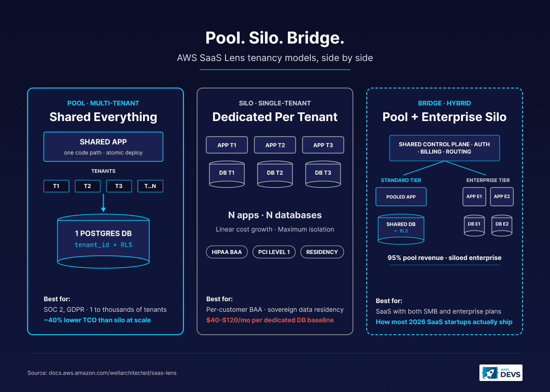
Task: Click the SHARED DB + RLS cylinder
Action: (x=401, y=228)
